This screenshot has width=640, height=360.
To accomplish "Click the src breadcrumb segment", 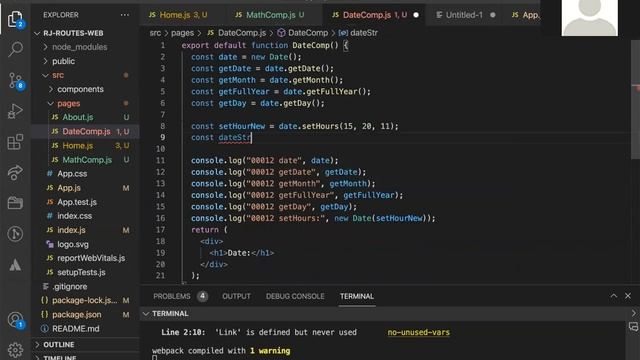I will click(x=155, y=33).
